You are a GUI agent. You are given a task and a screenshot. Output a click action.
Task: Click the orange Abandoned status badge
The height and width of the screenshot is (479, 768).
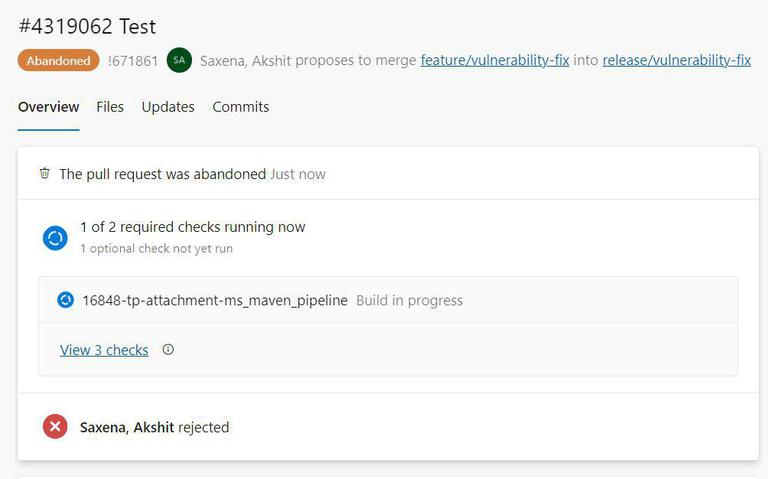58,60
